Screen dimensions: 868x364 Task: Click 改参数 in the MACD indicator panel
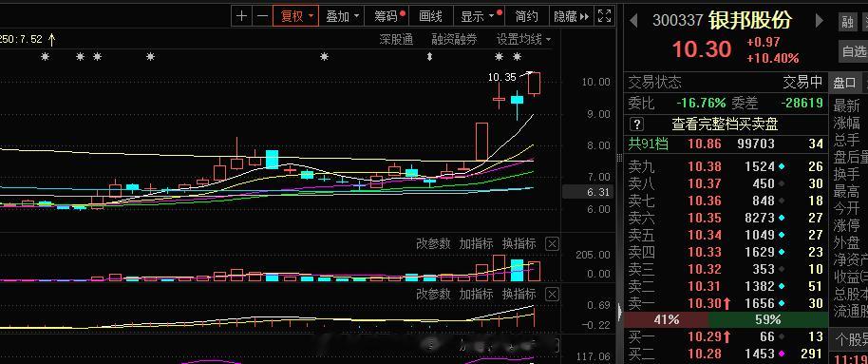(433, 294)
